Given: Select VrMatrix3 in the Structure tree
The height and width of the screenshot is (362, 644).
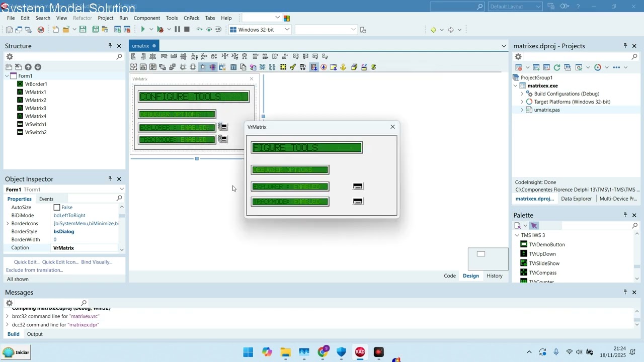Looking at the screenshot, I should [x=36, y=108].
